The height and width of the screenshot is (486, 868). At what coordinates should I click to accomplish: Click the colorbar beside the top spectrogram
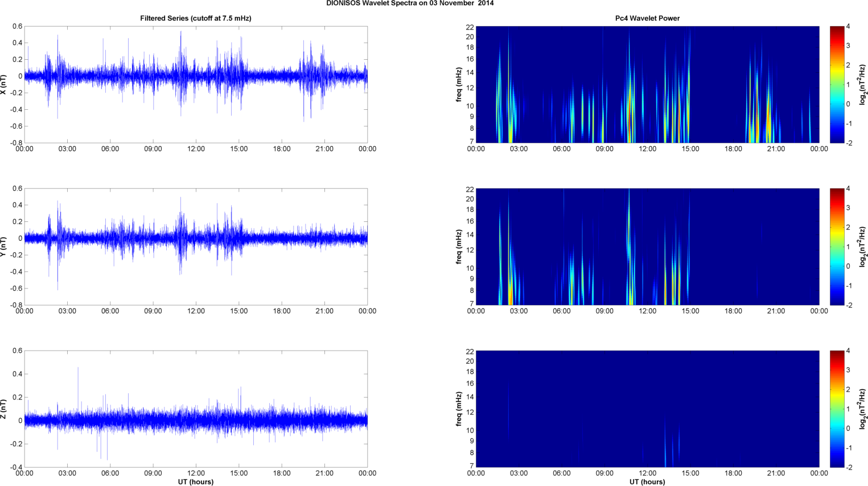(x=837, y=85)
